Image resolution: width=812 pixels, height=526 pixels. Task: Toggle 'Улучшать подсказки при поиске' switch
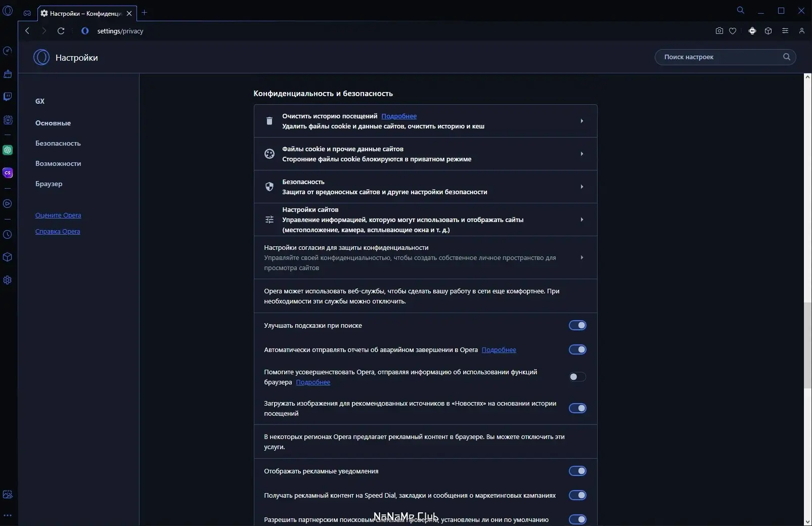click(x=577, y=325)
